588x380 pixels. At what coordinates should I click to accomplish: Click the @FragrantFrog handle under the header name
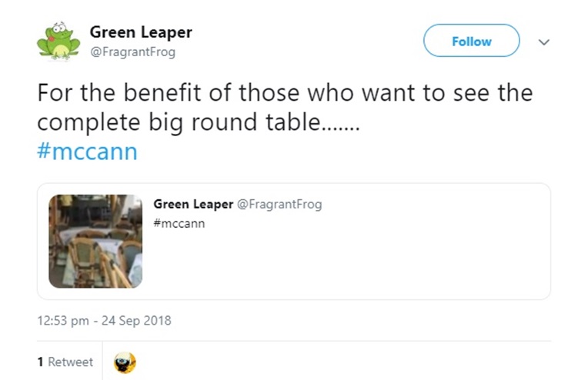click(x=132, y=52)
